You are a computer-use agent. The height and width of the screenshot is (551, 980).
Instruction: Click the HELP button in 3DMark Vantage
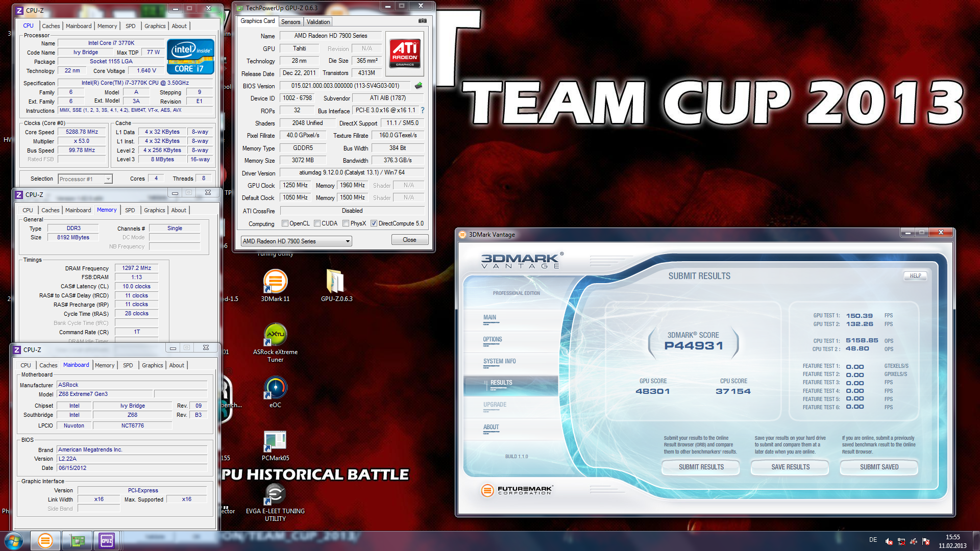click(x=915, y=276)
